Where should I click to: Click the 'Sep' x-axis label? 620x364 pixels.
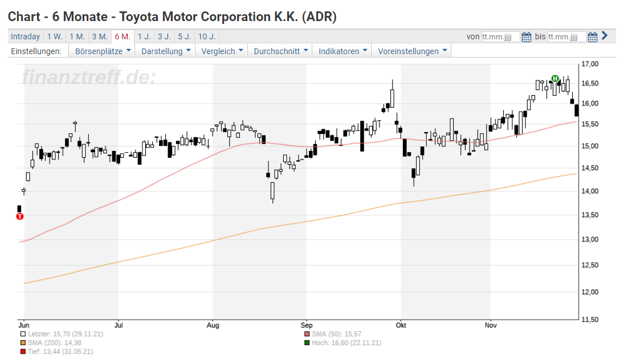pyautogui.click(x=307, y=325)
